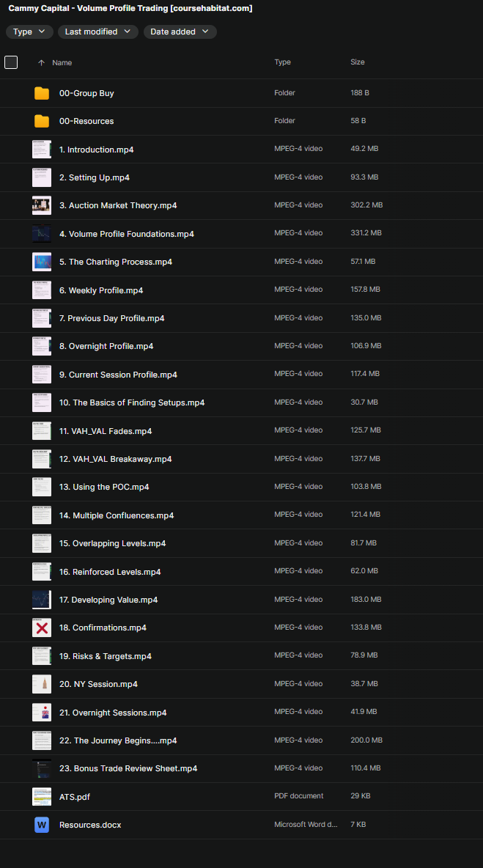
Task: Click the Type column header
Action: (282, 62)
